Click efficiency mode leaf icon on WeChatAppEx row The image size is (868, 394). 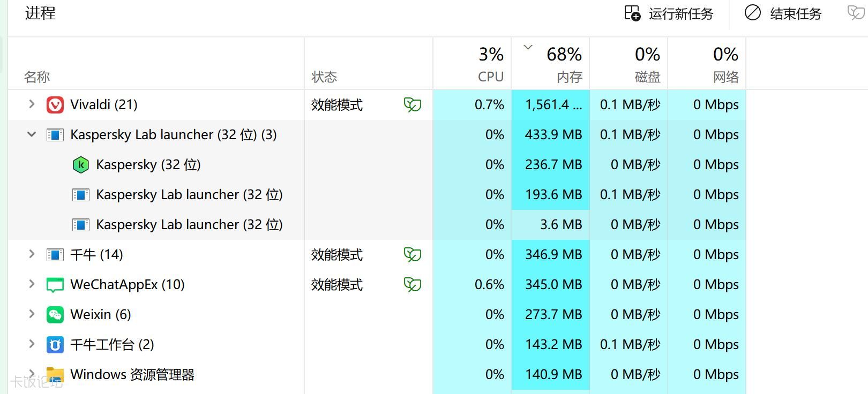coord(413,285)
